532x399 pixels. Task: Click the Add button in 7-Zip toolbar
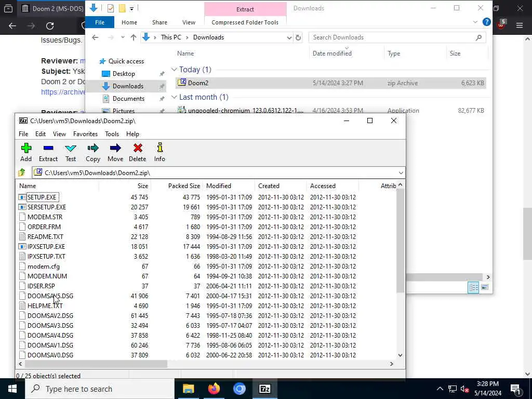click(26, 152)
